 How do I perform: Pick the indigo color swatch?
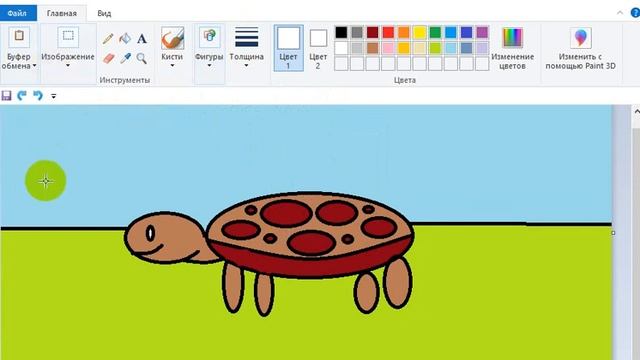pyautogui.click(x=467, y=32)
